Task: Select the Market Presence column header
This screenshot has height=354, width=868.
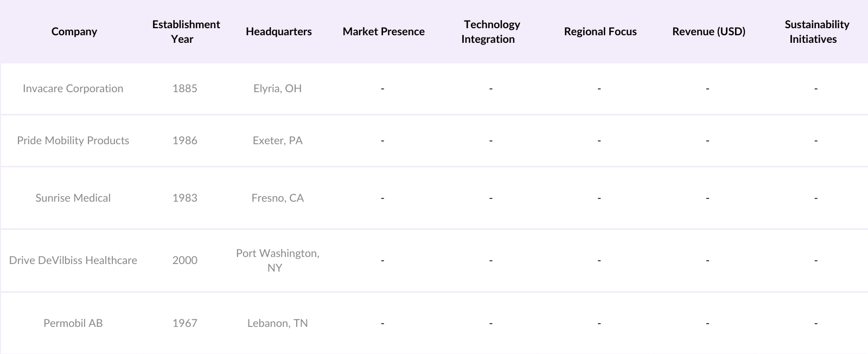Action: (384, 31)
